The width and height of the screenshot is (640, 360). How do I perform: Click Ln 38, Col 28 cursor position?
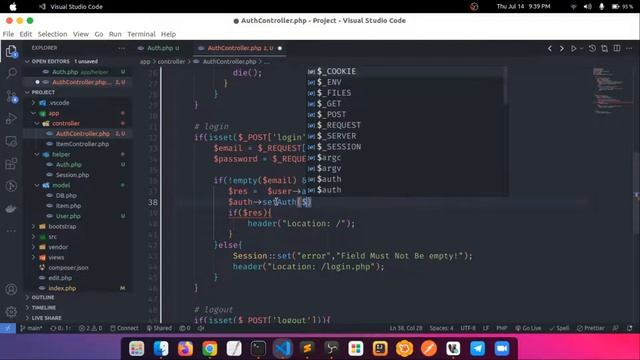(406, 328)
